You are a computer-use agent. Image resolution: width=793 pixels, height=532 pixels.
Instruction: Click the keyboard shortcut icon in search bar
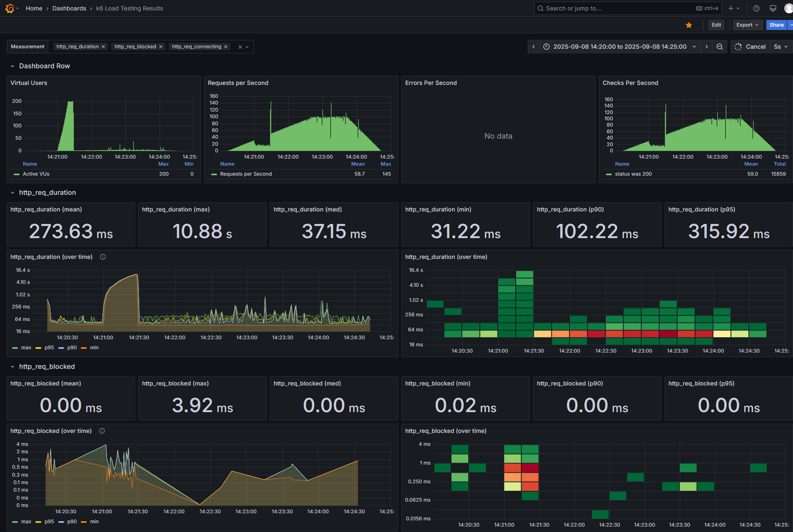[x=699, y=8]
